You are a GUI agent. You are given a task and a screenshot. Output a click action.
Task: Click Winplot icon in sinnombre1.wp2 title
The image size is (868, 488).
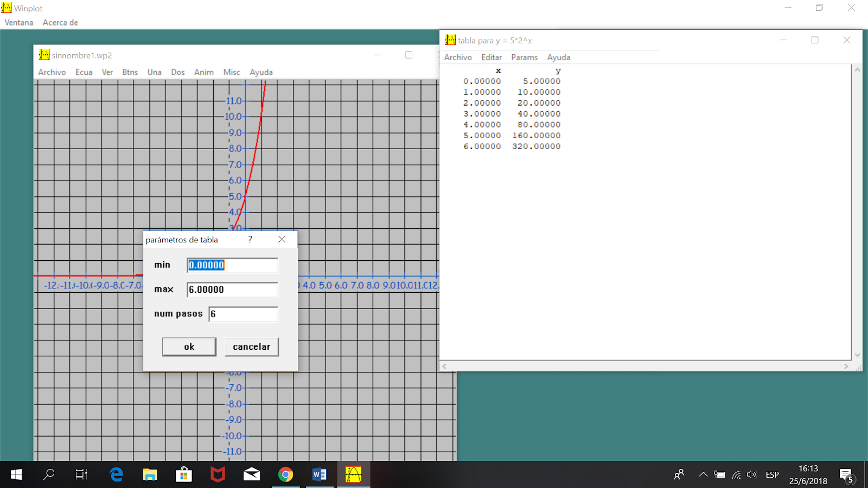pyautogui.click(x=44, y=55)
